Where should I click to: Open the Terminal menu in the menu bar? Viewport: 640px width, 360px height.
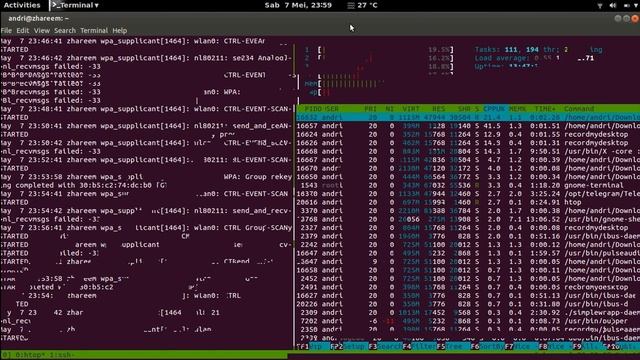[94, 31]
